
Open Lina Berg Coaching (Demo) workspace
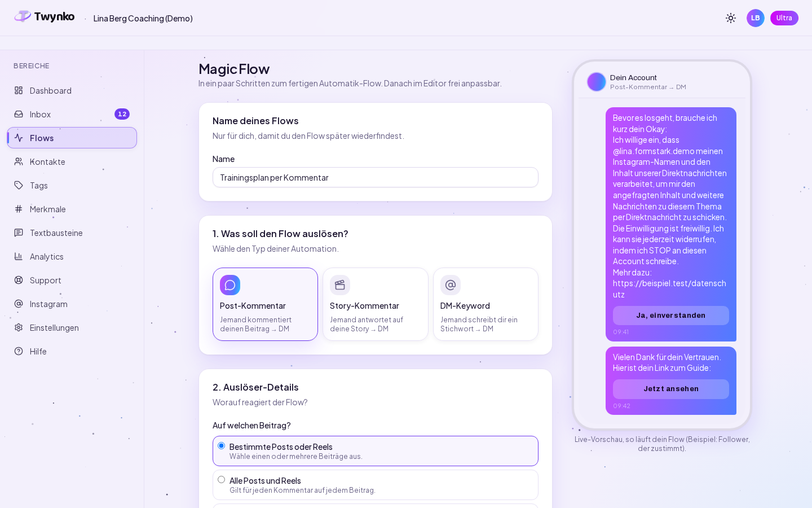[143, 19]
